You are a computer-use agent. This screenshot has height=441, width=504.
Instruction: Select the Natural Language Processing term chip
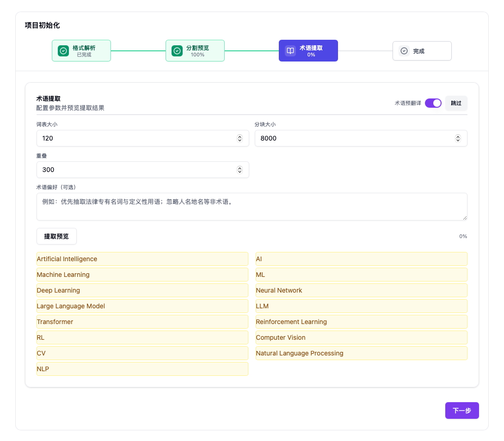tap(361, 353)
